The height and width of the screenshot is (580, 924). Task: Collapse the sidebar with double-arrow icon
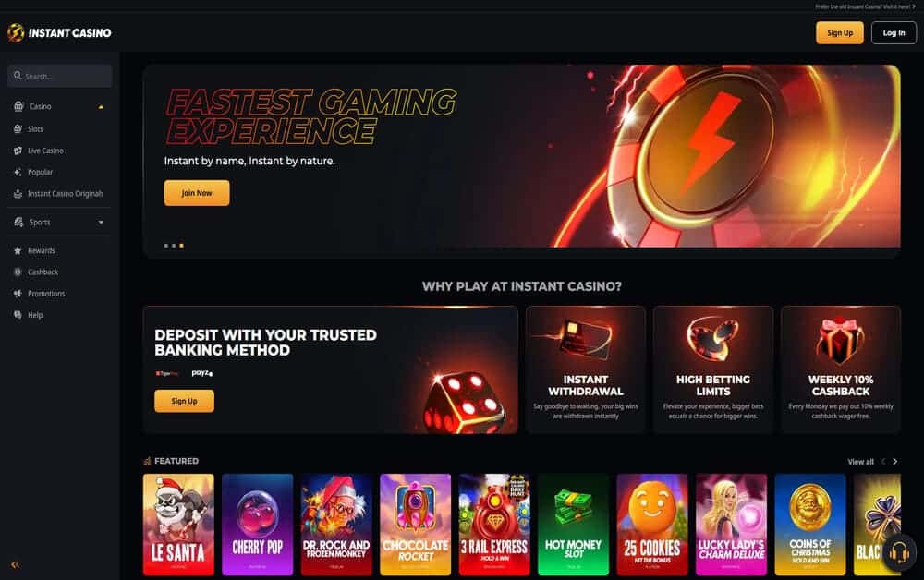tap(16, 564)
